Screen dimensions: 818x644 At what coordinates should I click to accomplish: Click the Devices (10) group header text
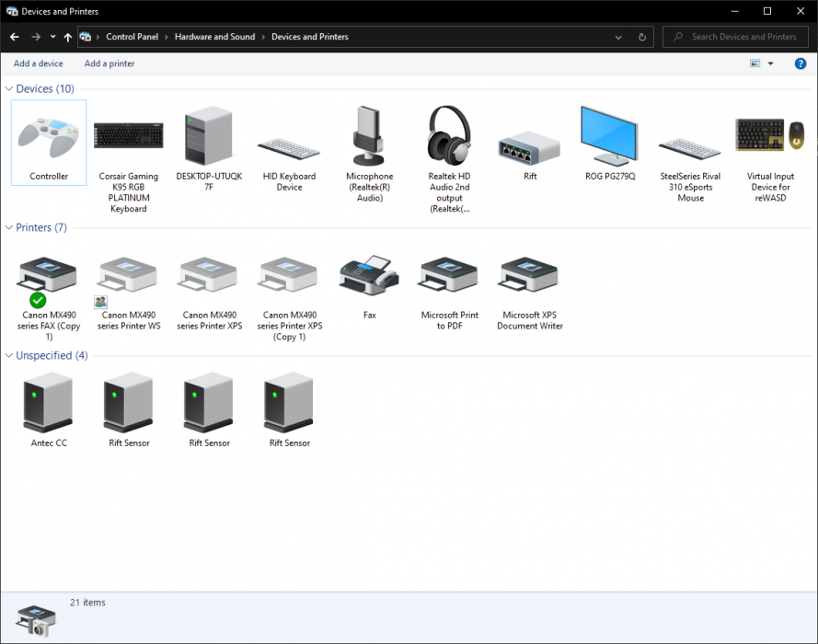45,88
